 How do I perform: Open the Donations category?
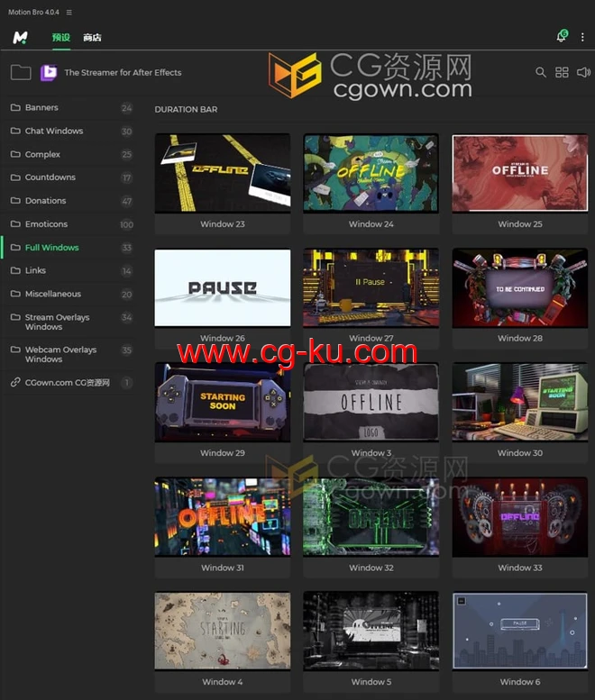(x=69, y=200)
